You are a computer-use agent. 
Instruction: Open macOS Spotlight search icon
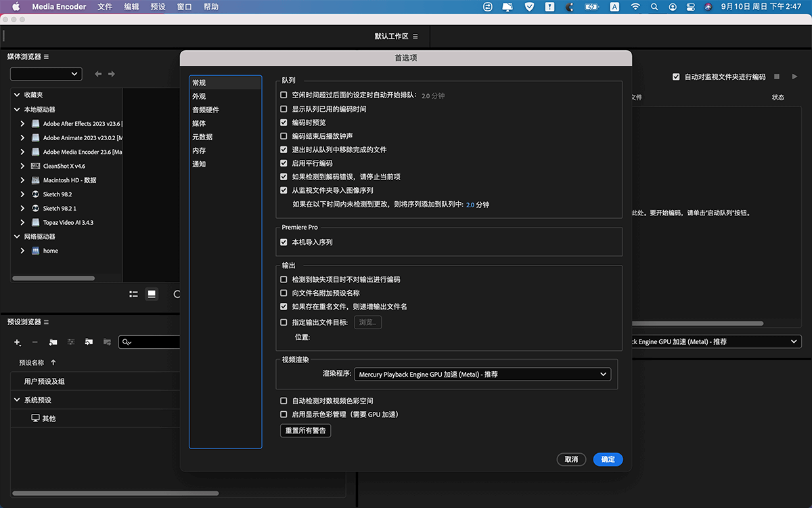[654, 7]
